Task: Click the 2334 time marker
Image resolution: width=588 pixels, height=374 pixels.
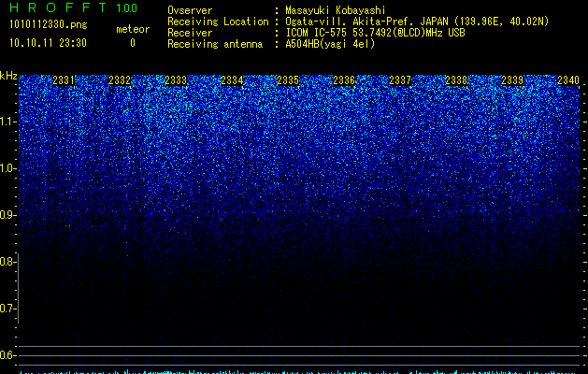Action: tap(232, 80)
